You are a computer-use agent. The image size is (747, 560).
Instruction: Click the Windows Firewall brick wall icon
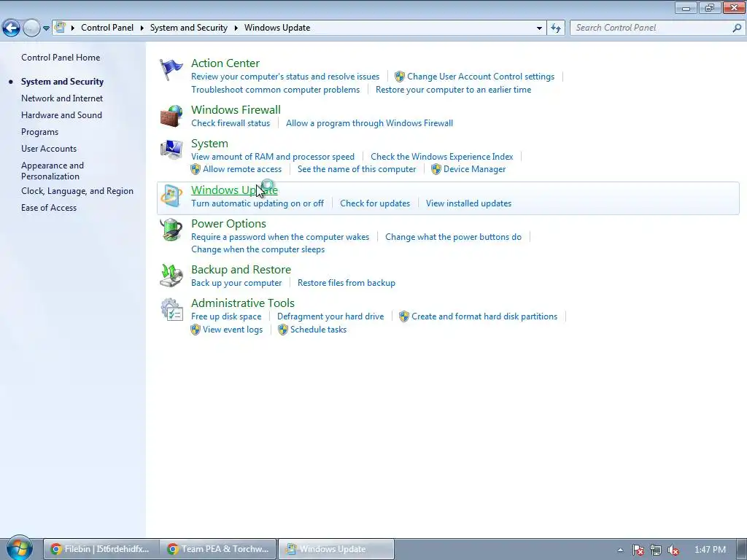[x=171, y=116]
